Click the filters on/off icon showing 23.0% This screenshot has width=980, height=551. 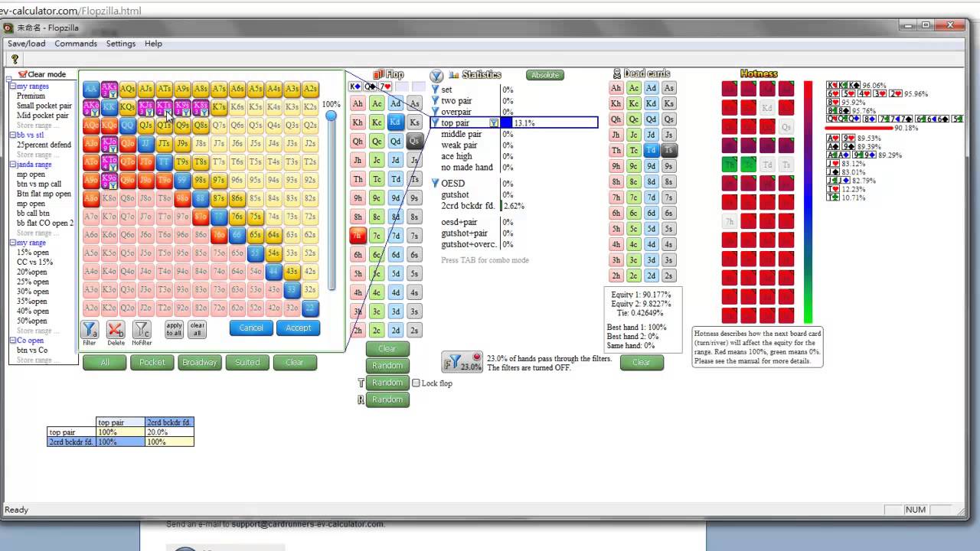click(x=462, y=362)
